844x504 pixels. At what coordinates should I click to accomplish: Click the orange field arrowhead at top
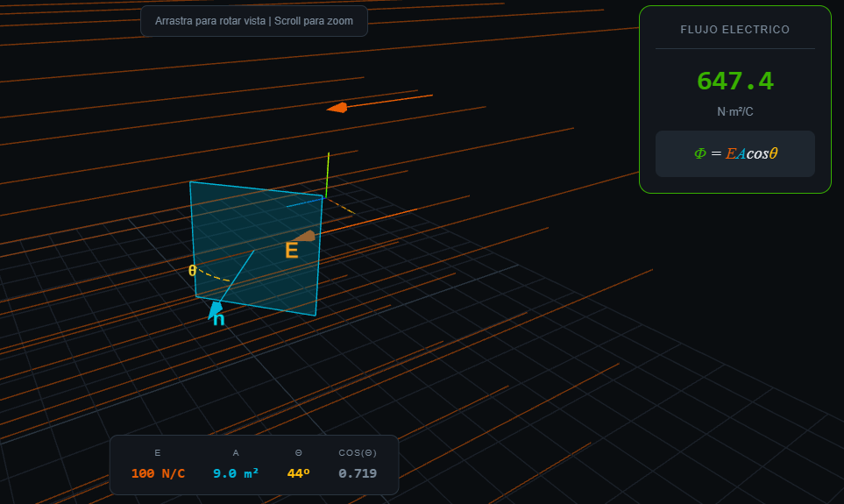point(337,108)
